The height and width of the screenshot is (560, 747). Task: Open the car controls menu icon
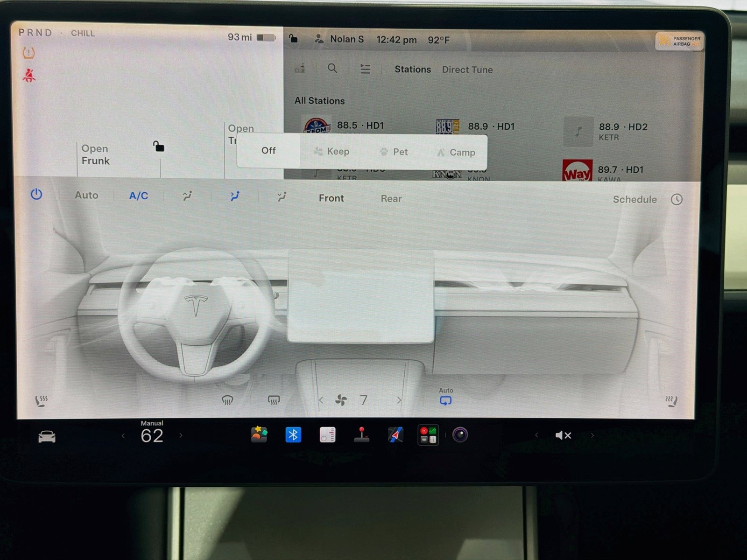coord(47,437)
